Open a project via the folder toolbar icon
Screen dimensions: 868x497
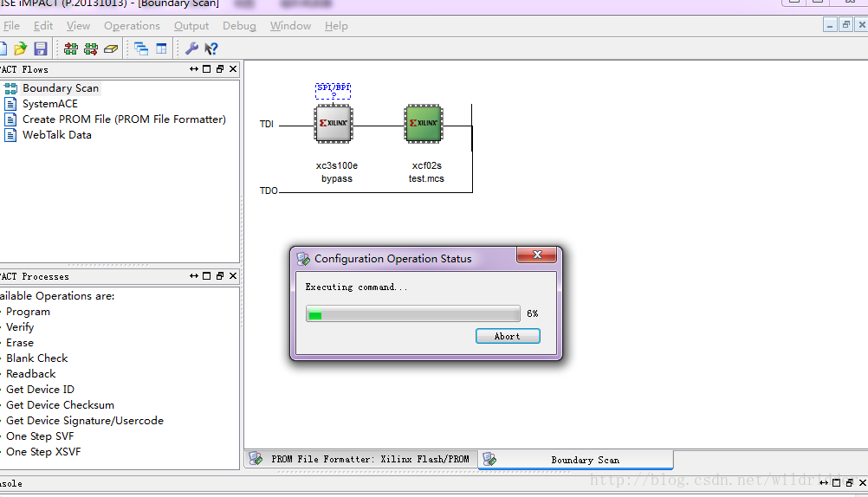coord(21,48)
